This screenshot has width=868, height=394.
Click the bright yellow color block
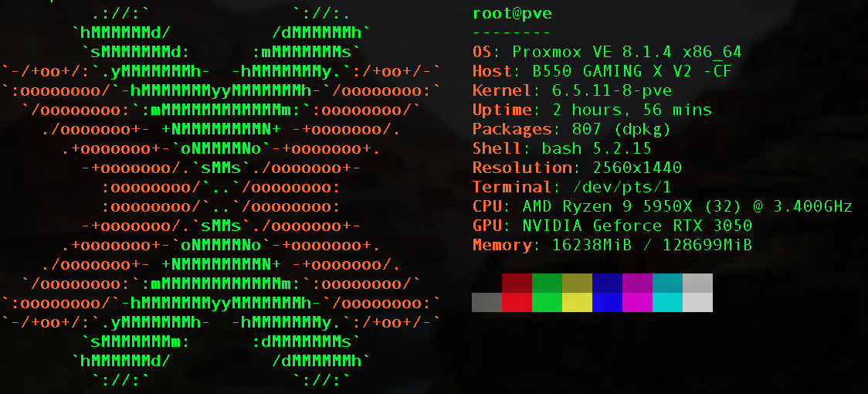pos(577,302)
